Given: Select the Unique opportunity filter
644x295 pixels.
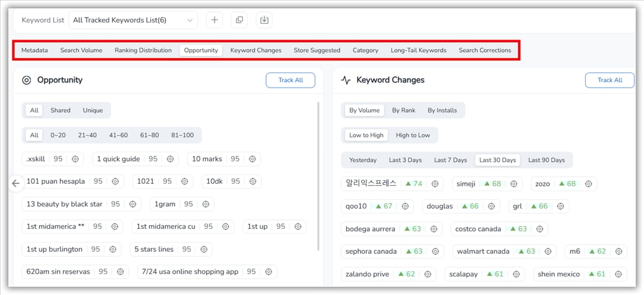Looking at the screenshot, I should 93,110.
